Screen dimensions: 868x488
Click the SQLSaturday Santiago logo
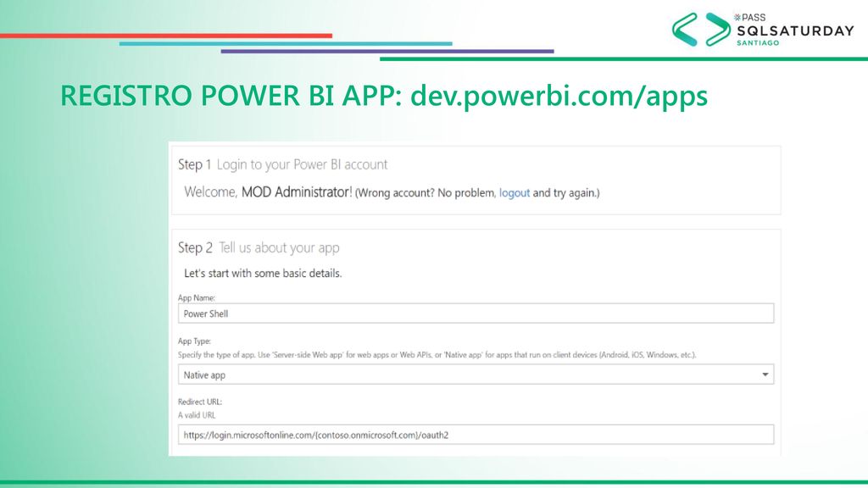763,30
